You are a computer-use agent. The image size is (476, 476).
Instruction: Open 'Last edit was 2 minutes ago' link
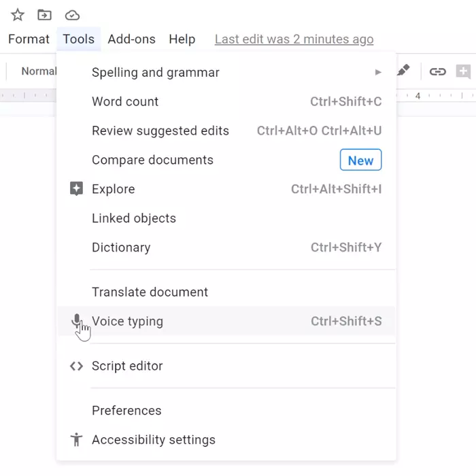(x=294, y=39)
